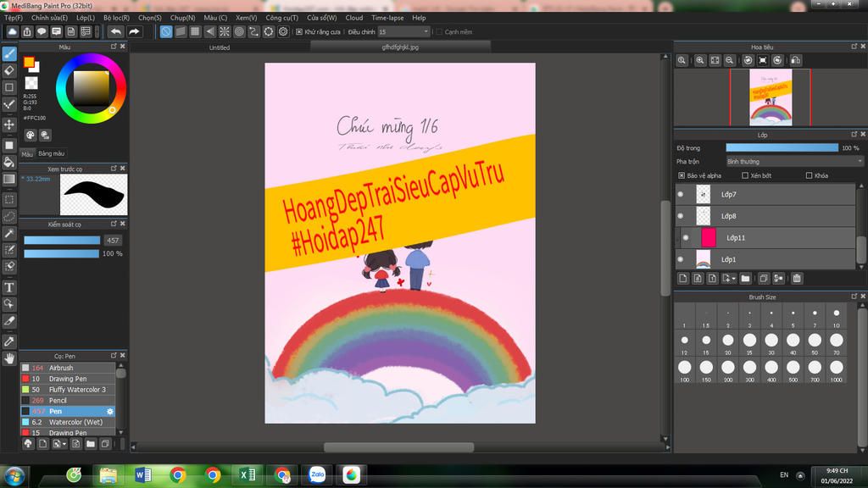The width and height of the screenshot is (868, 488).
Task: Choose the Pencil brush
Action: coord(68,401)
